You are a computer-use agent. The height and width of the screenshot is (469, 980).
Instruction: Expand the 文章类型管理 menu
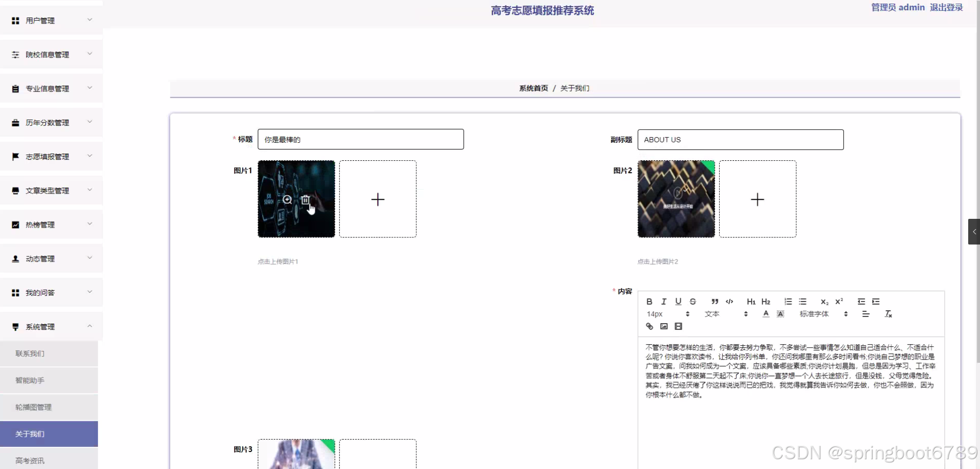51,191
